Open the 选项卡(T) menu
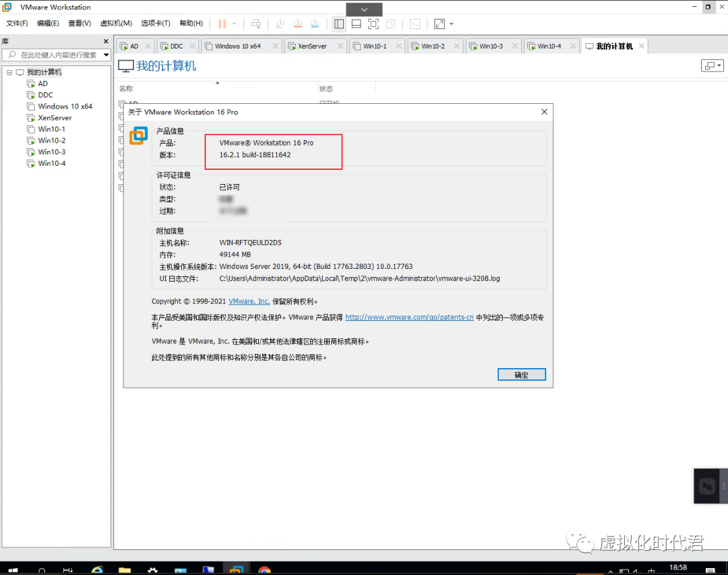The width and height of the screenshot is (728, 575). (156, 23)
